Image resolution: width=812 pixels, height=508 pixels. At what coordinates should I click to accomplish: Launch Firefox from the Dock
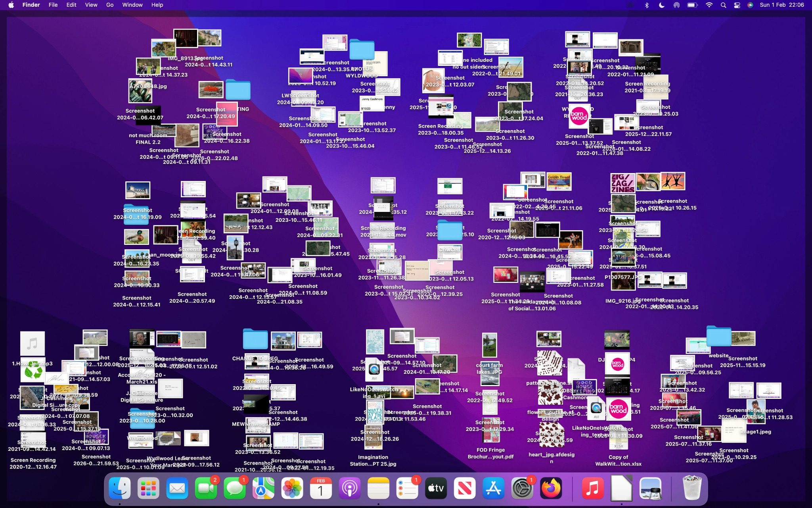(x=550, y=488)
